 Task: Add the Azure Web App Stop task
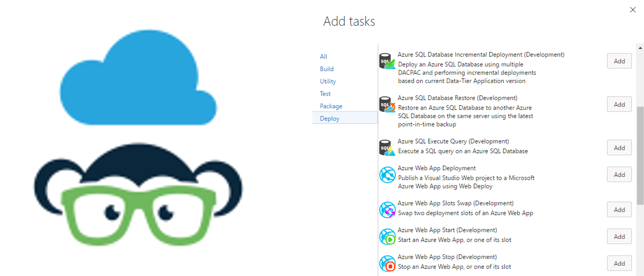[x=619, y=263]
